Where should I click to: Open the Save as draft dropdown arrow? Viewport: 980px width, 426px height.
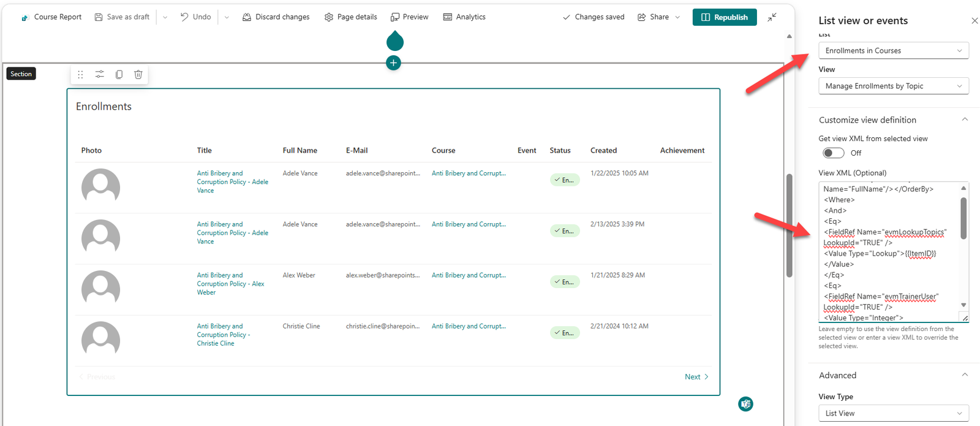click(165, 17)
